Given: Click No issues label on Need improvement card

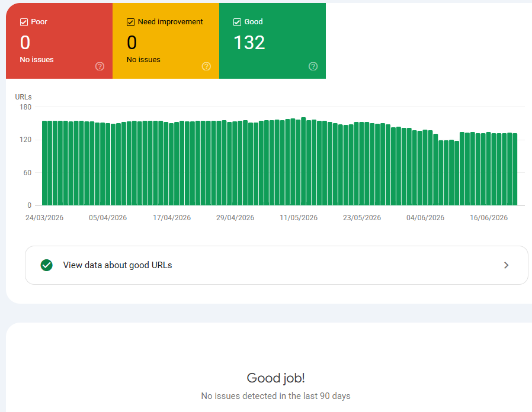Looking at the screenshot, I should click(143, 60).
